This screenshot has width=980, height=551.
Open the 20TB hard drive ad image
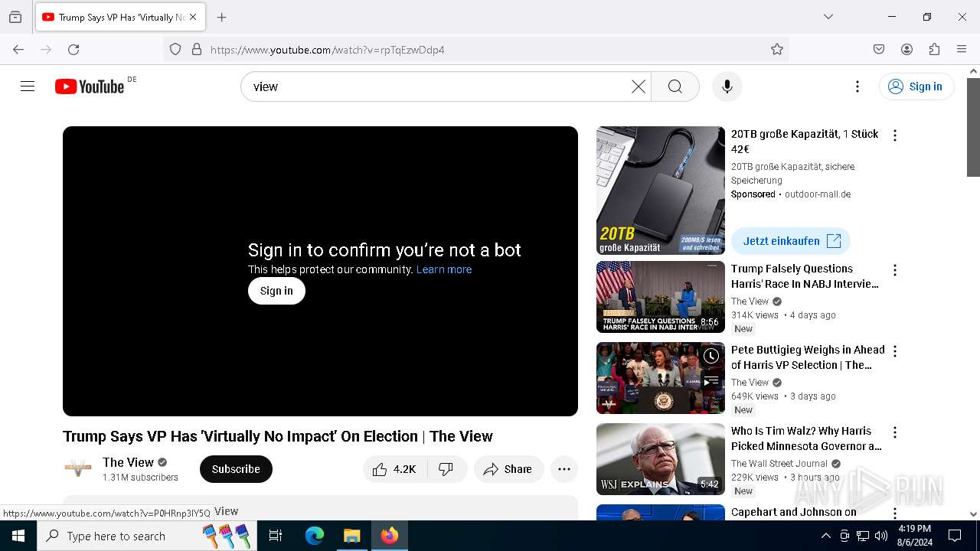pyautogui.click(x=661, y=191)
